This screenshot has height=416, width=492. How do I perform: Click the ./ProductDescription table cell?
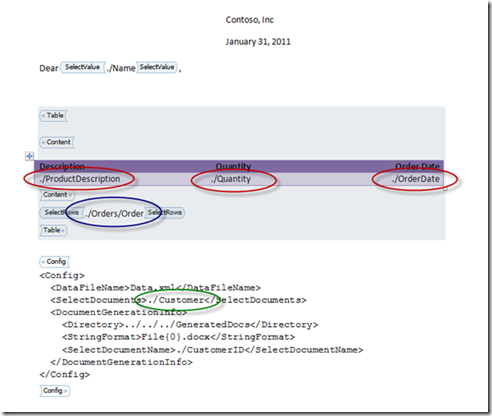[x=80, y=179]
